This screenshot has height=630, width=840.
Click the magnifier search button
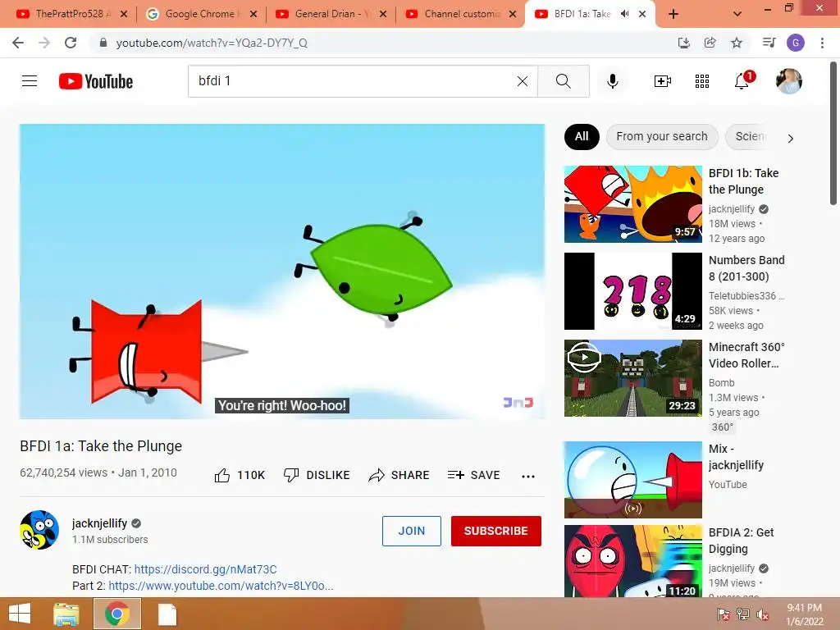point(563,81)
